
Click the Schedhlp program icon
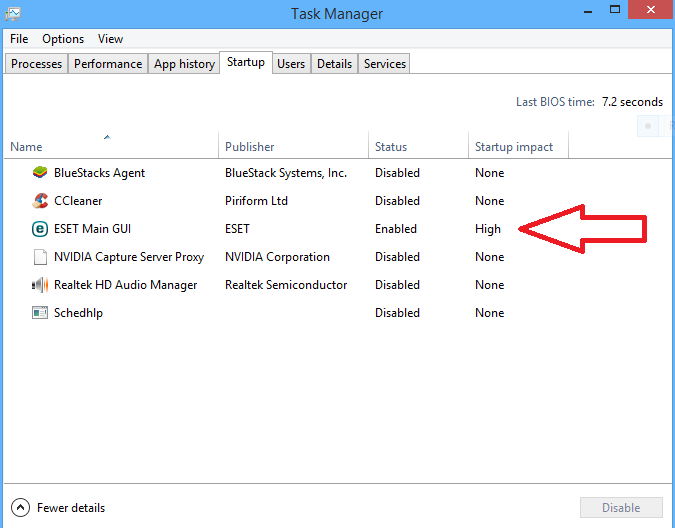coord(40,312)
